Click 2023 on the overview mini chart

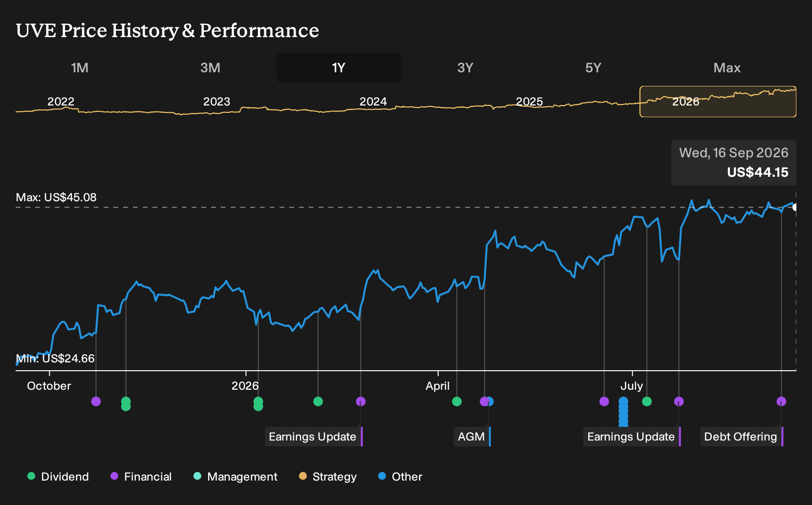point(216,102)
